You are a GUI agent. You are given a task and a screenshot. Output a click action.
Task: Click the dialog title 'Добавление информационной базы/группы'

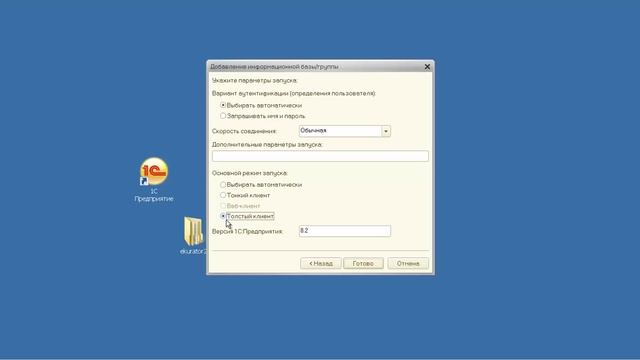click(274, 67)
